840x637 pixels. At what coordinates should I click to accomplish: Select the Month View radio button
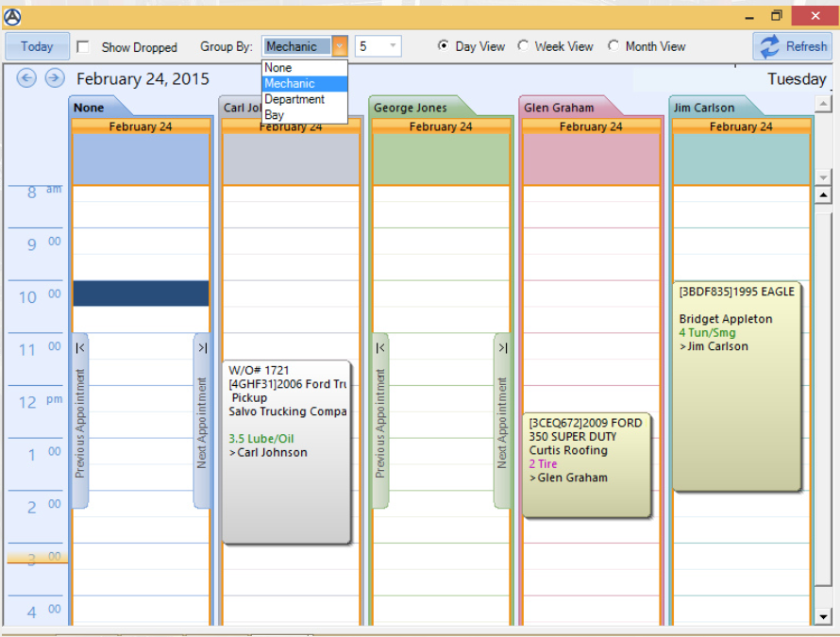(x=613, y=46)
